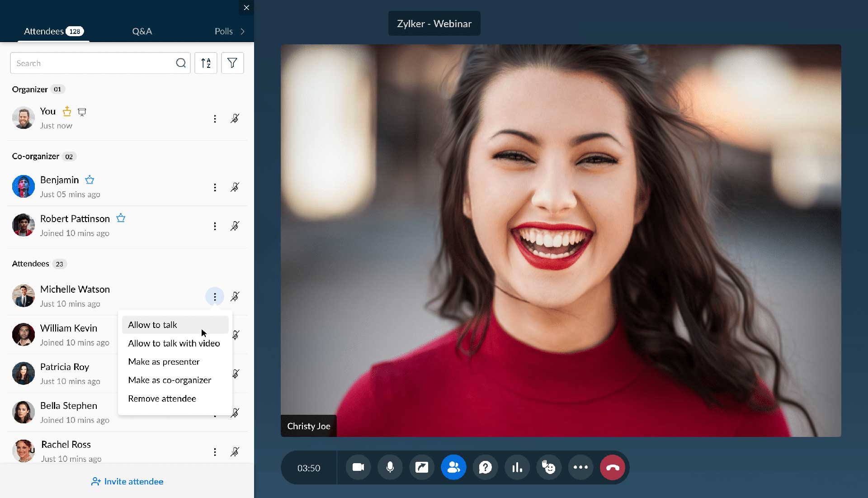
Task: Sort the attendee list A to Z
Action: 206,63
